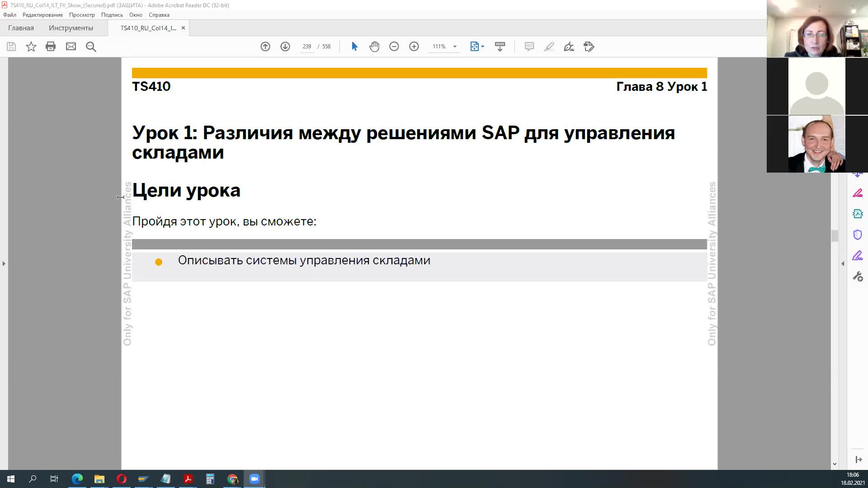Viewport: 868px width, 488px height.
Task: Select the TS410_RU_Col14 document tab
Action: point(148,28)
